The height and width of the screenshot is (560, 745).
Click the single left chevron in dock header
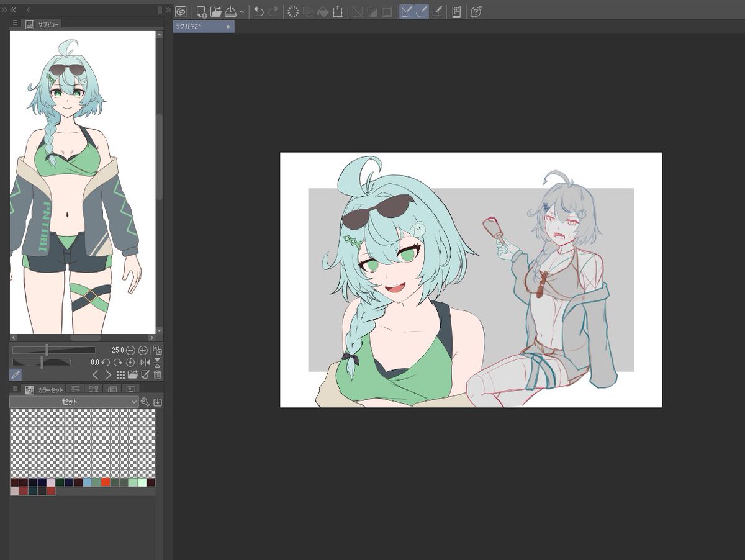(x=29, y=10)
